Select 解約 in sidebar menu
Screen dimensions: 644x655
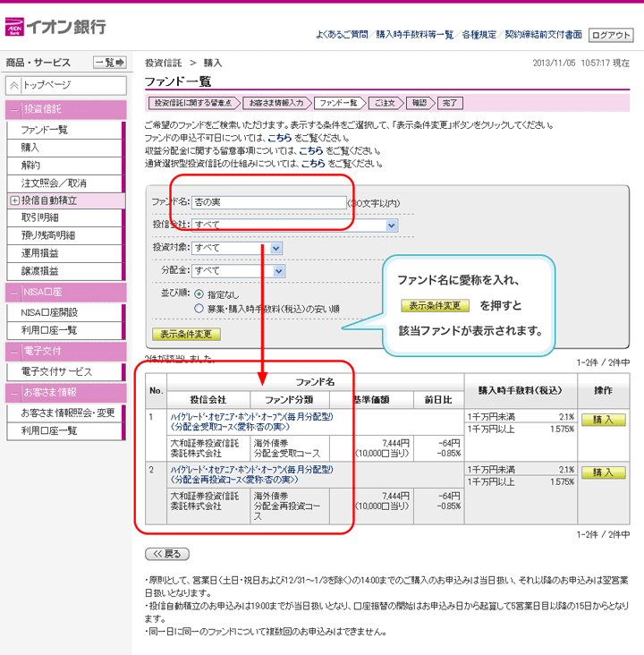pyautogui.click(x=64, y=166)
